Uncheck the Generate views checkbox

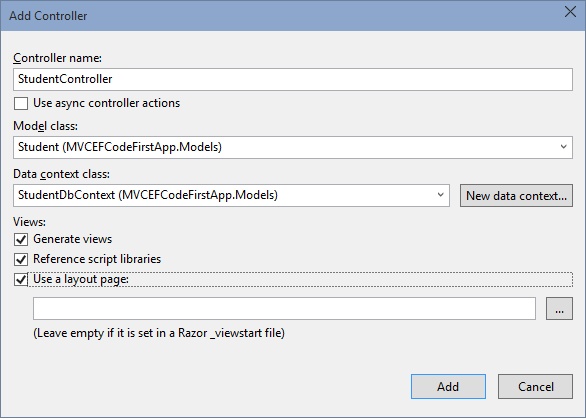coord(21,240)
